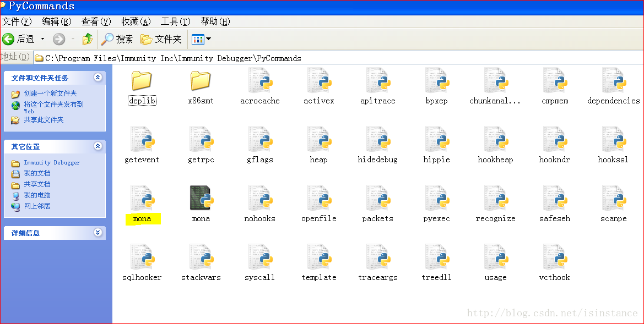Screen dimensions: 644x324
Task: Open the 查看(V) menu
Action: coord(96,21)
